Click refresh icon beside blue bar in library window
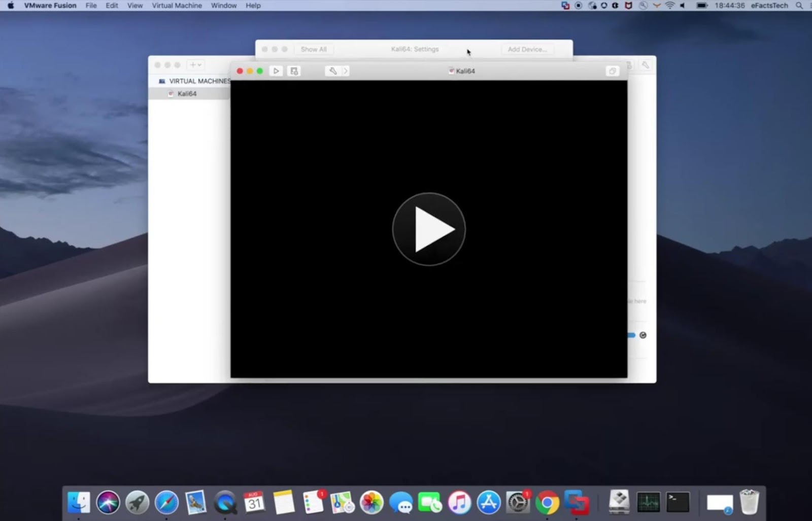 tap(643, 335)
